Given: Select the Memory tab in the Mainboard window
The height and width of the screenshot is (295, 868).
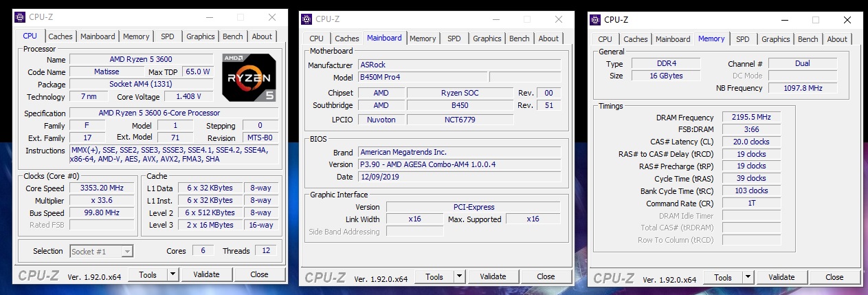Looking at the screenshot, I should [423, 39].
